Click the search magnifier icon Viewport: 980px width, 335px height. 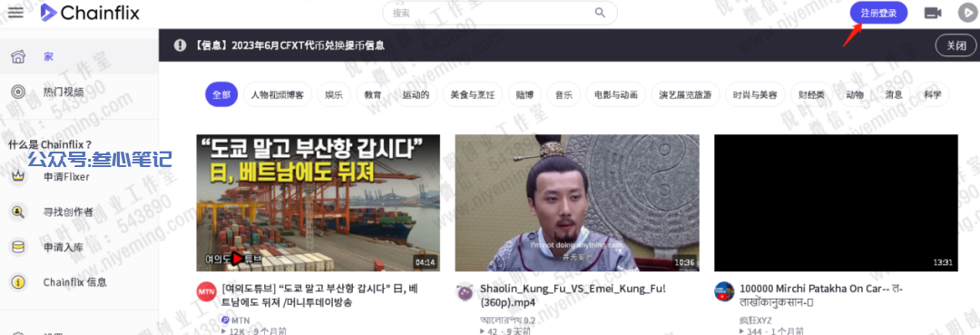(600, 13)
